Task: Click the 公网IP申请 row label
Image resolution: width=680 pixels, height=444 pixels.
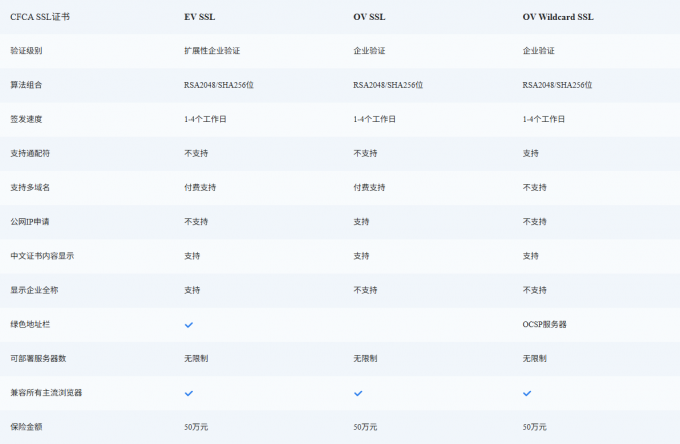Action: 29,222
